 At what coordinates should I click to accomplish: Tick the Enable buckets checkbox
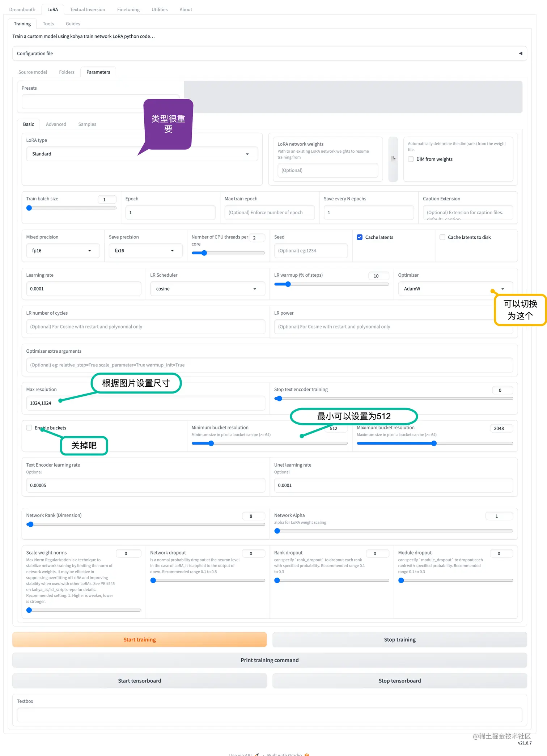[29, 428]
